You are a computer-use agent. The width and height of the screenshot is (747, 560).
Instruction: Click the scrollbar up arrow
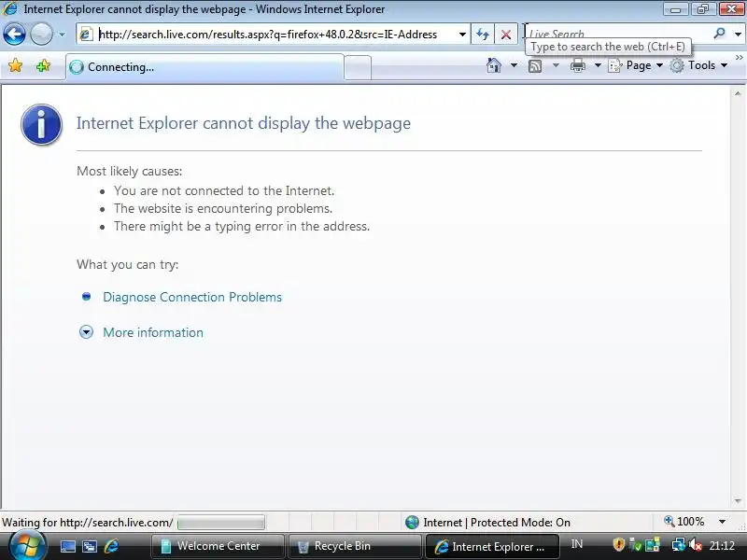click(x=738, y=94)
